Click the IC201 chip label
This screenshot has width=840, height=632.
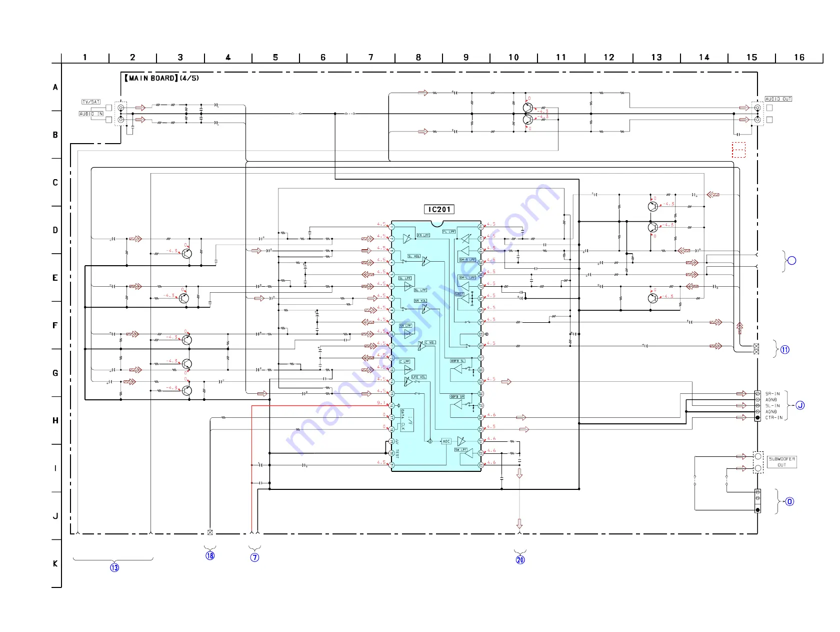(439, 209)
